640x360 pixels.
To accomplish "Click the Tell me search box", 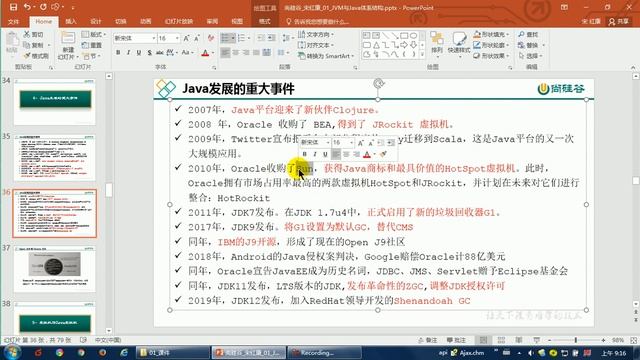I will click(318, 22).
